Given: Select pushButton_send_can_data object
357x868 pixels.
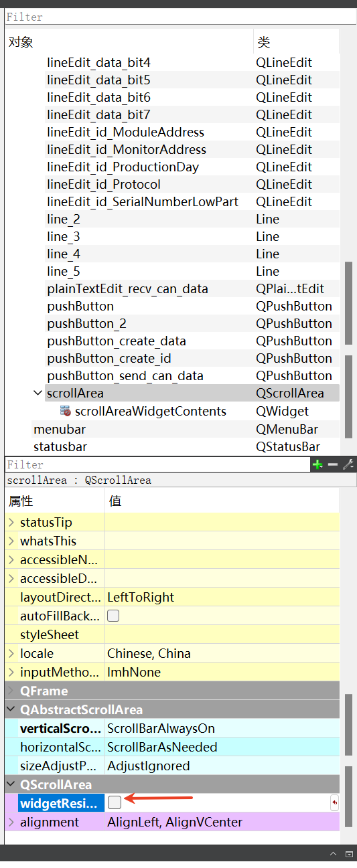Looking at the screenshot, I should [125, 376].
